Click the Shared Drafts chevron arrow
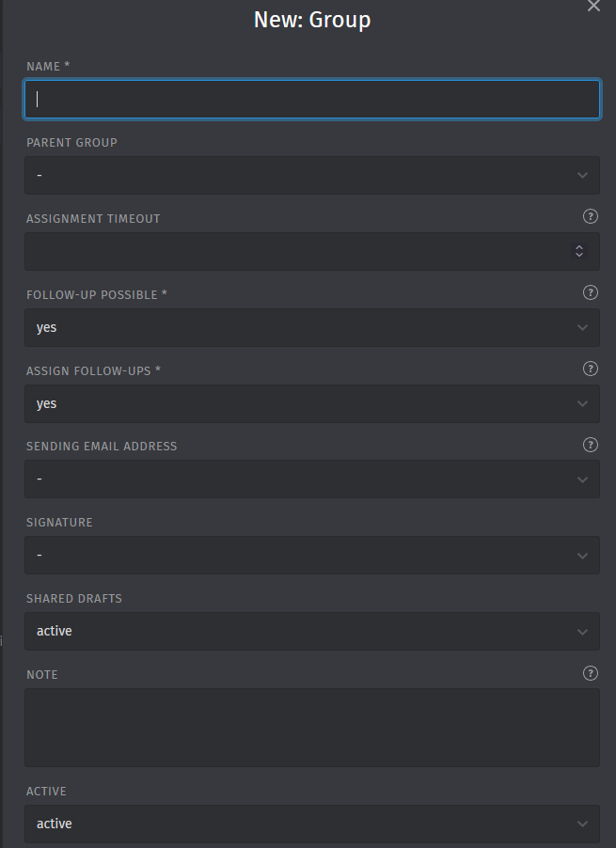This screenshot has width=616, height=848. click(x=582, y=632)
